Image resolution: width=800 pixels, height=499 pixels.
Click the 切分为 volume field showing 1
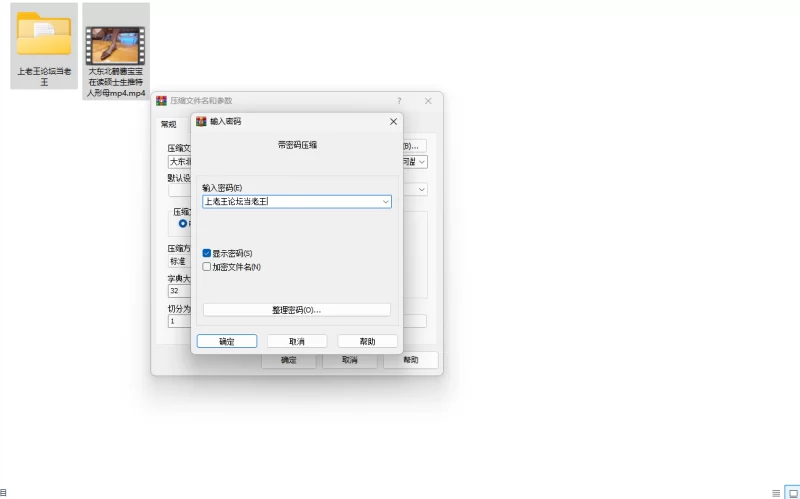(x=180, y=321)
